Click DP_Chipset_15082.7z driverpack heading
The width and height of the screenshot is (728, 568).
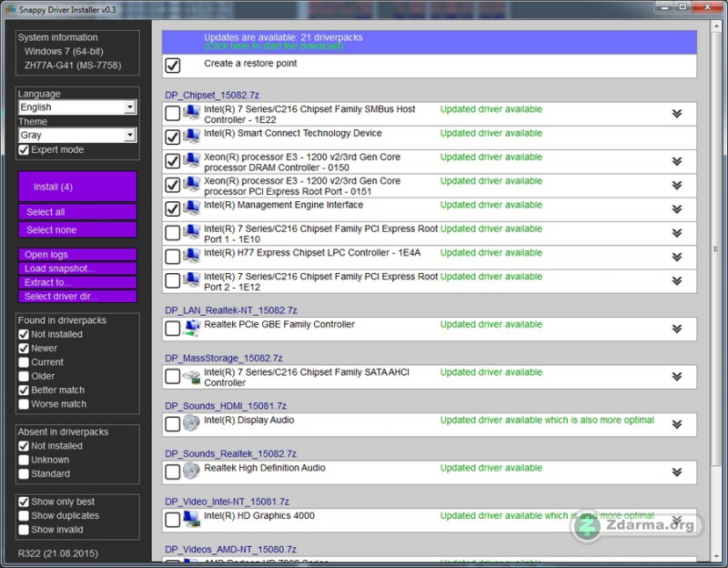pos(212,96)
